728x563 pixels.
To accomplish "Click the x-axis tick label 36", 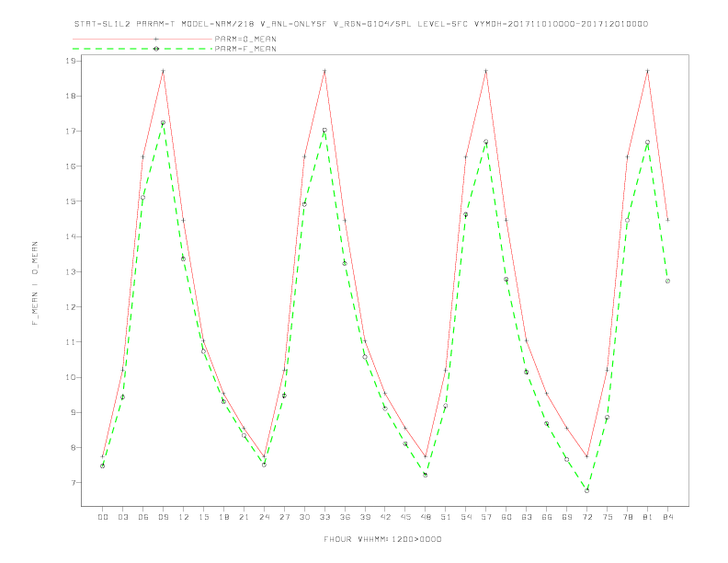I will point(345,517).
